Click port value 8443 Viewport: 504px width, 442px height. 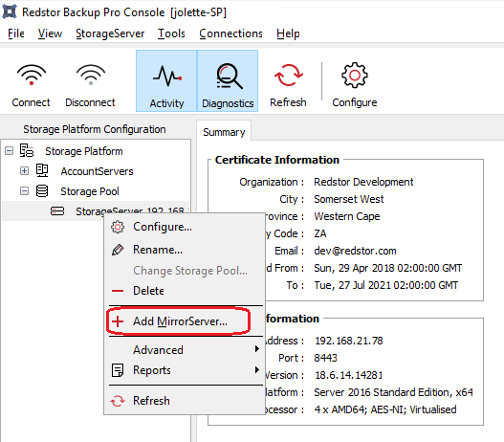coord(325,358)
